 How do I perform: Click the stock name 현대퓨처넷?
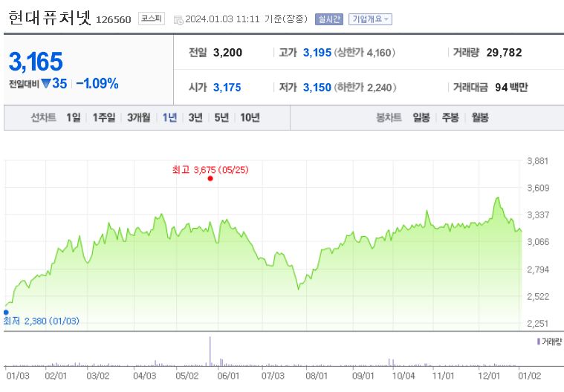point(50,18)
